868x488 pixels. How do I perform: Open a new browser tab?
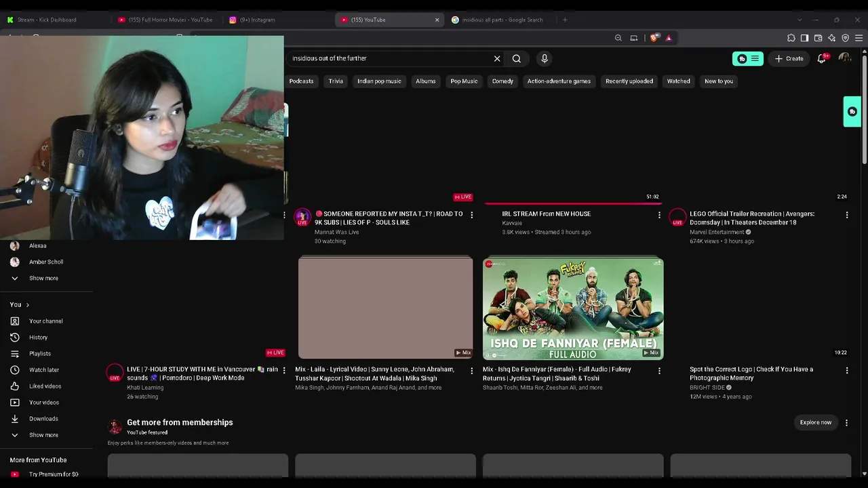pos(565,20)
